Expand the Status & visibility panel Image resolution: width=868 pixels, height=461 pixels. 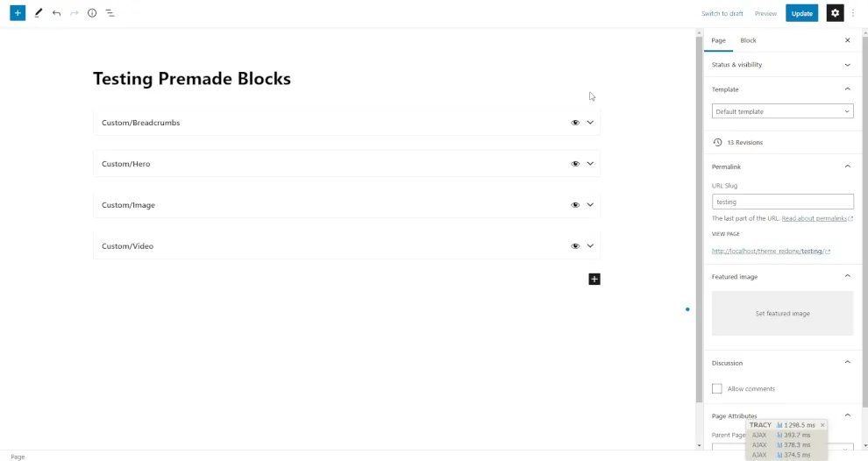point(782,65)
